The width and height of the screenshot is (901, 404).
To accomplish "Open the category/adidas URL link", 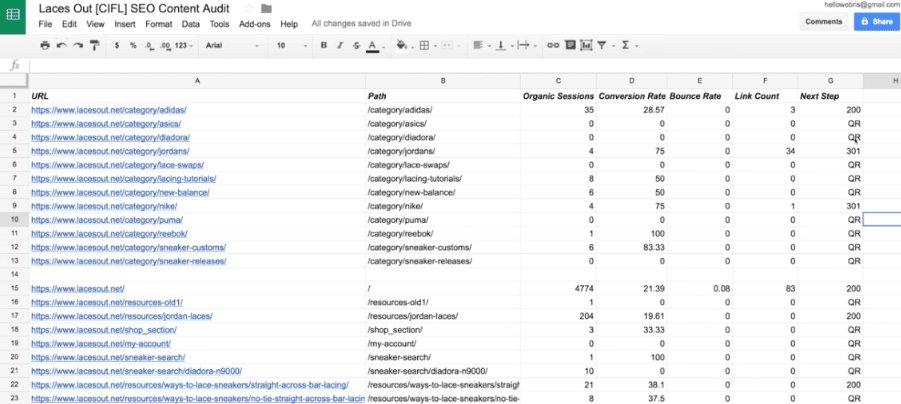I will tap(109, 110).
